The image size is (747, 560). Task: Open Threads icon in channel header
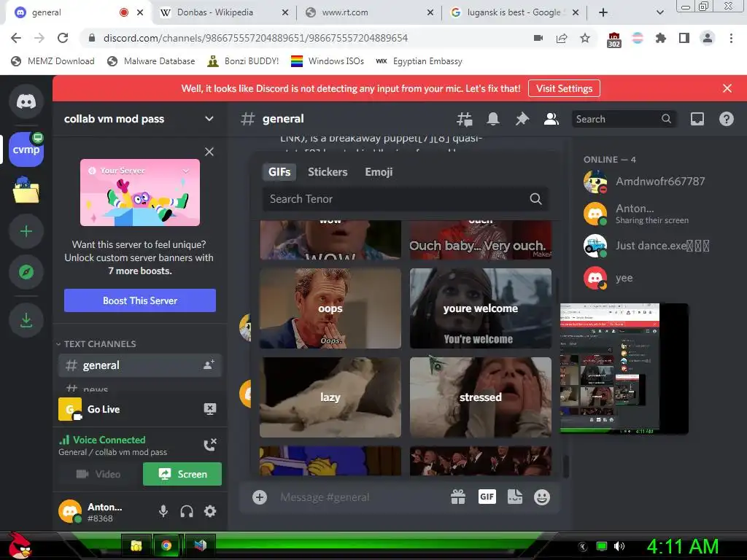point(464,119)
